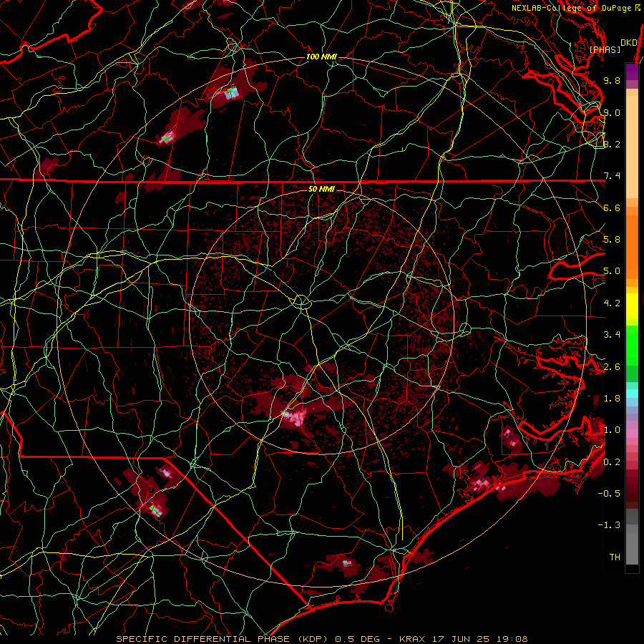The height and width of the screenshot is (644, 644).
Task: Click the -1.3 value on the color scale
Action: tap(610, 525)
